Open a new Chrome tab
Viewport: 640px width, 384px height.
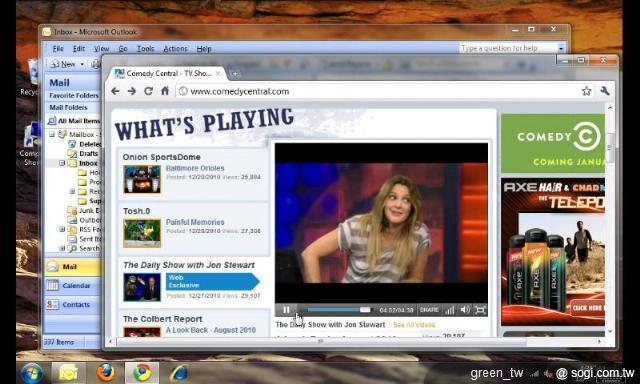[236, 74]
